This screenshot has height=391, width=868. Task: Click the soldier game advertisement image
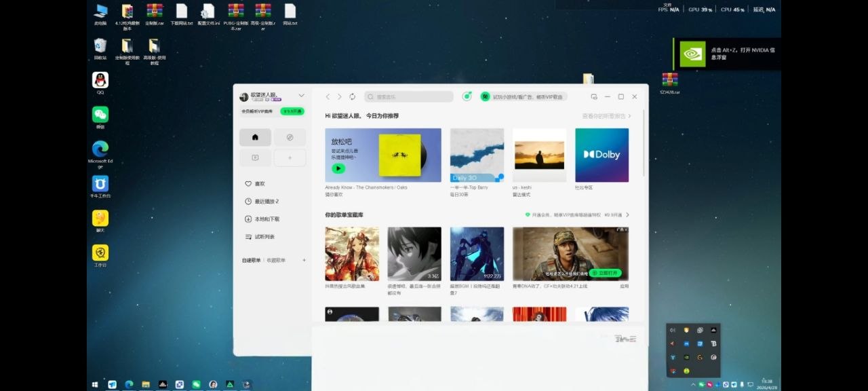click(570, 254)
